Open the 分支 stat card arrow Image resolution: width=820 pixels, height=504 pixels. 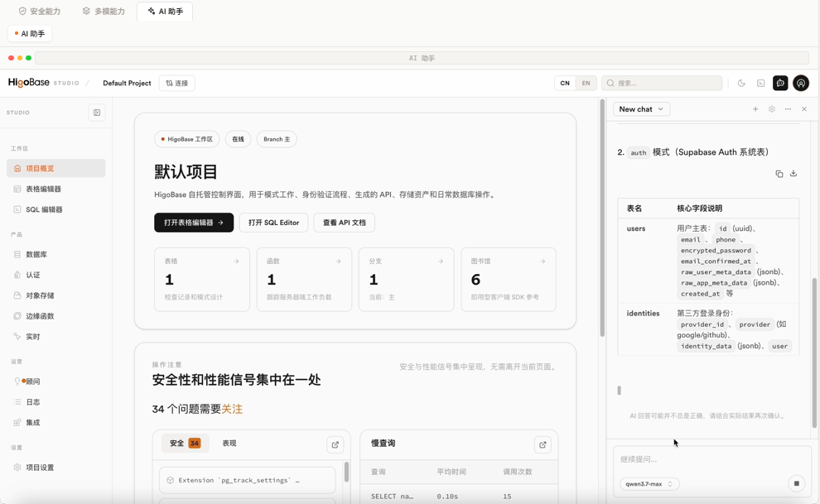pos(441,262)
